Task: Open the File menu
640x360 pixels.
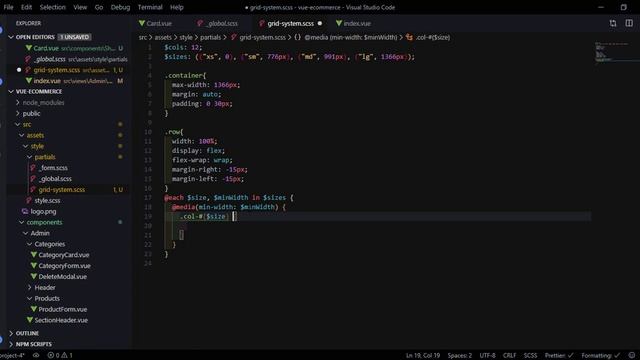Action: tap(8, 7)
